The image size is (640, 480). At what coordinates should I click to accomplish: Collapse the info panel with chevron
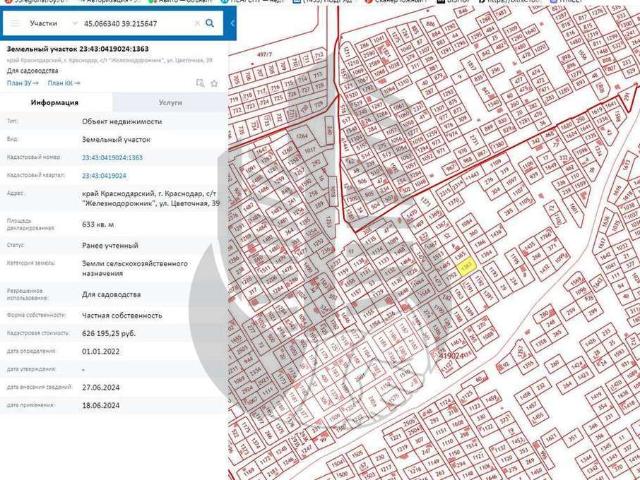click(232, 23)
